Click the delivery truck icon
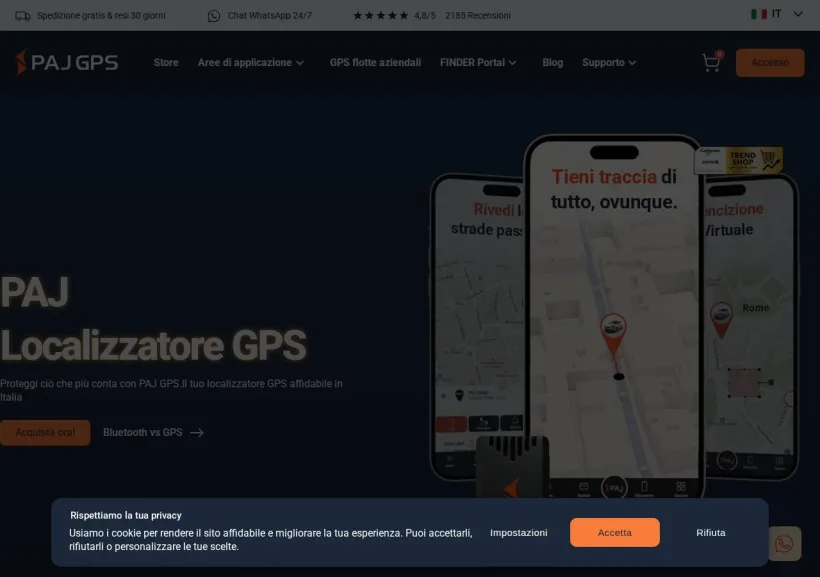820x577 pixels. pos(22,16)
